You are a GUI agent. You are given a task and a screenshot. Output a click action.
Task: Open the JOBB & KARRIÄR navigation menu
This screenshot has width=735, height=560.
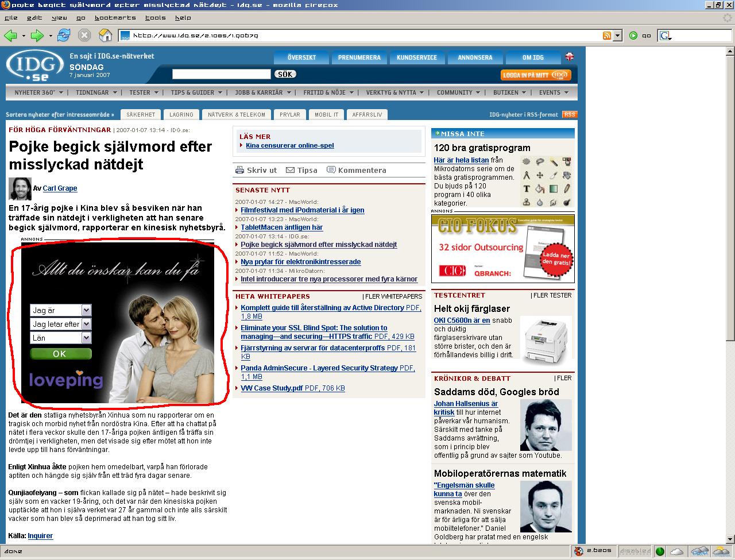click(262, 92)
